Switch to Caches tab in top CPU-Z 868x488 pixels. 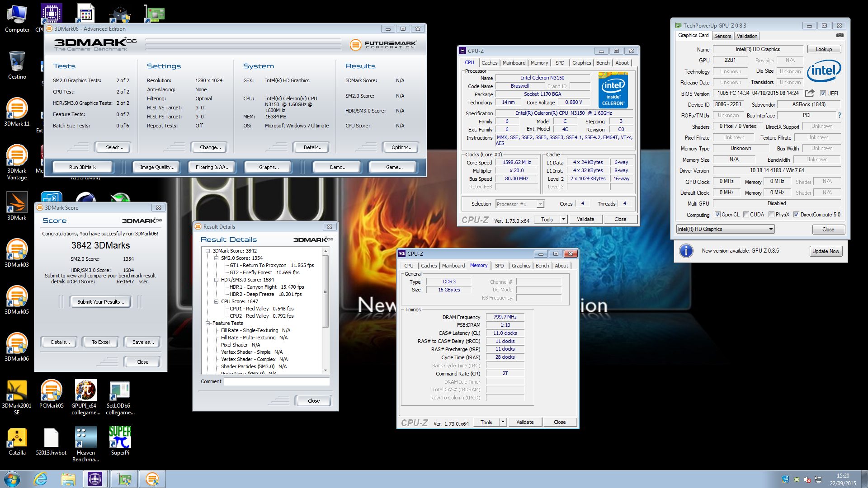click(x=489, y=63)
